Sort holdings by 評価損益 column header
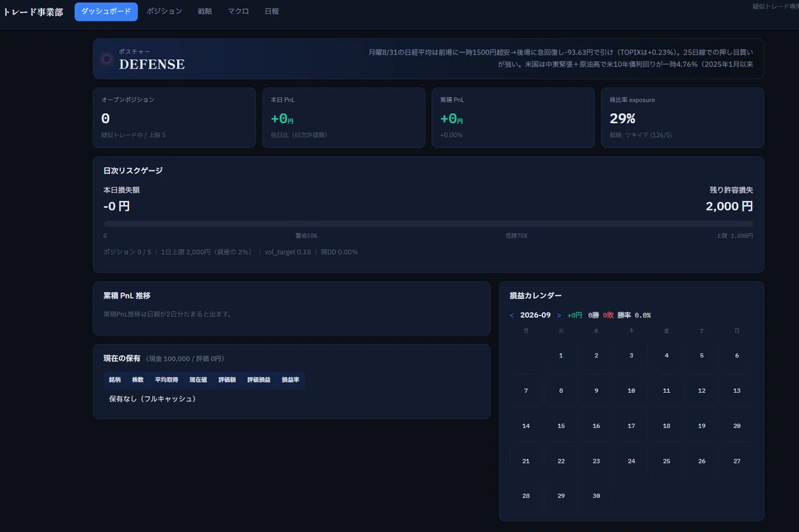 coord(259,380)
